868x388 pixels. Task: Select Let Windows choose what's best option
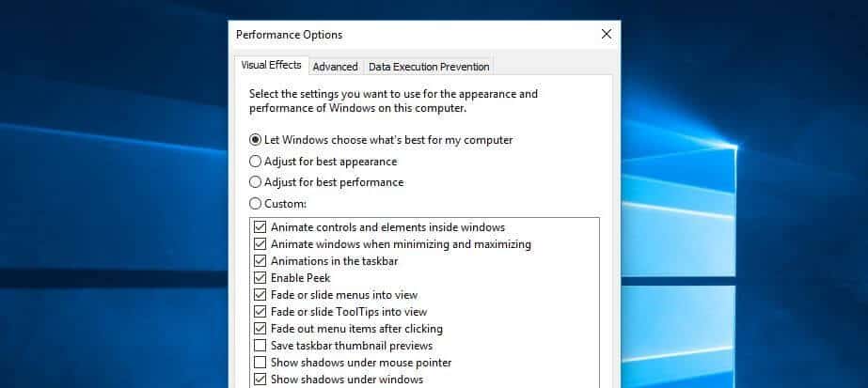coord(255,140)
